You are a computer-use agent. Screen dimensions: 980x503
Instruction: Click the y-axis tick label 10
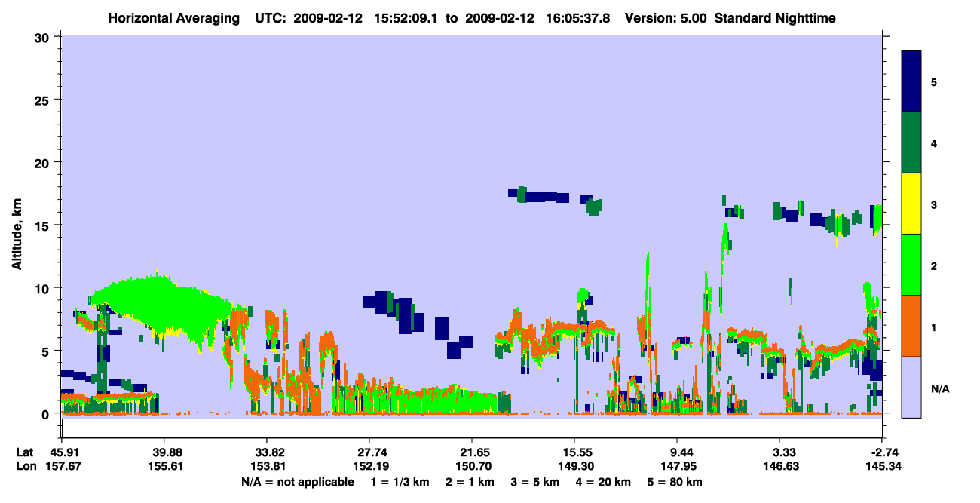[x=43, y=288]
